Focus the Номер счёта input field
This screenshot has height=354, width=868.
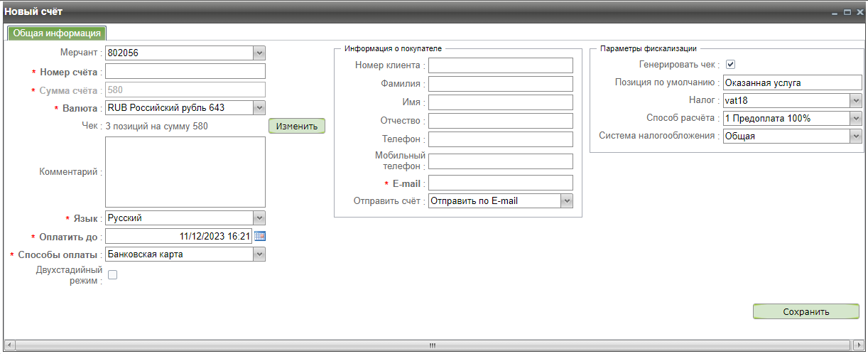[185, 71]
